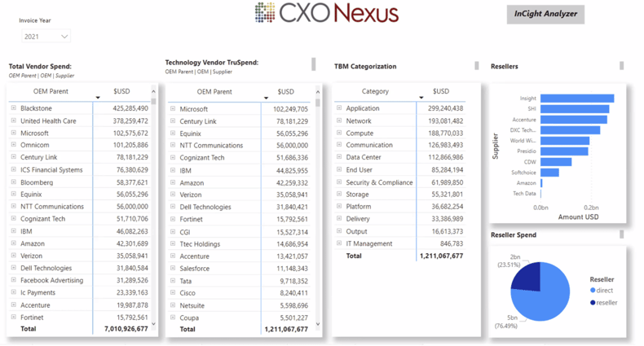Expand the Platform category
Viewport: 644px width, 346px height.
coord(339,206)
